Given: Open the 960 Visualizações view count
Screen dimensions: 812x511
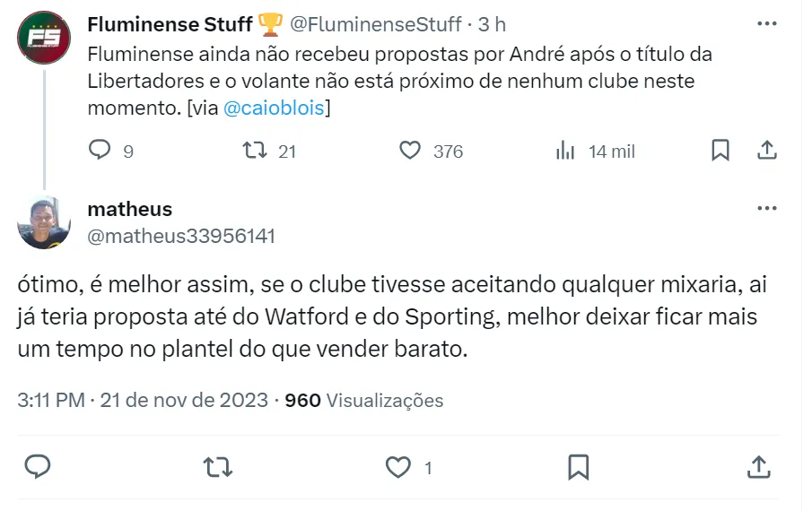Looking at the screenshot, I should tap(363, 400).
